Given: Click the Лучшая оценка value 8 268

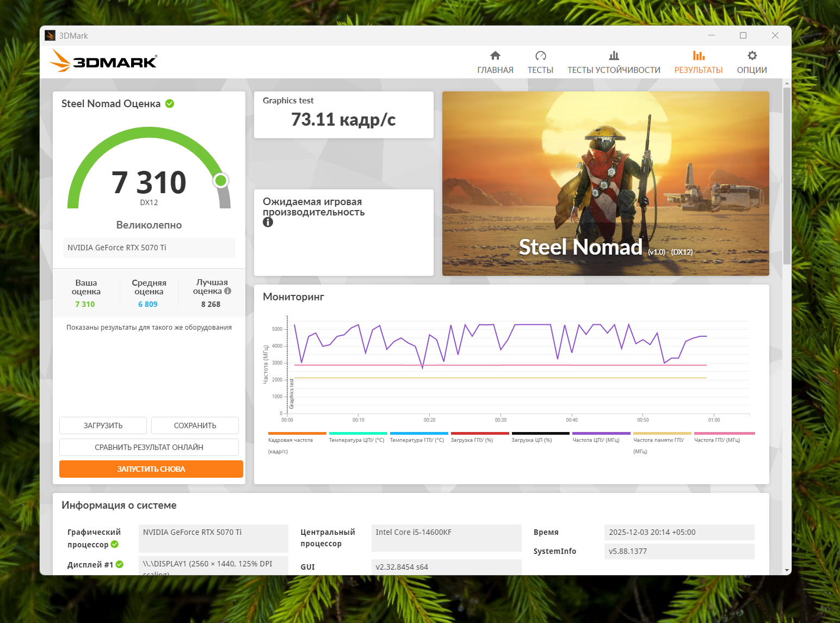Looking at the screenshot, I should pos(211,304).
